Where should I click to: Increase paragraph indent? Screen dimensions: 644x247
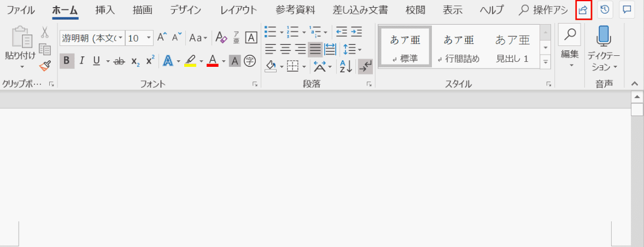(356, 31)
